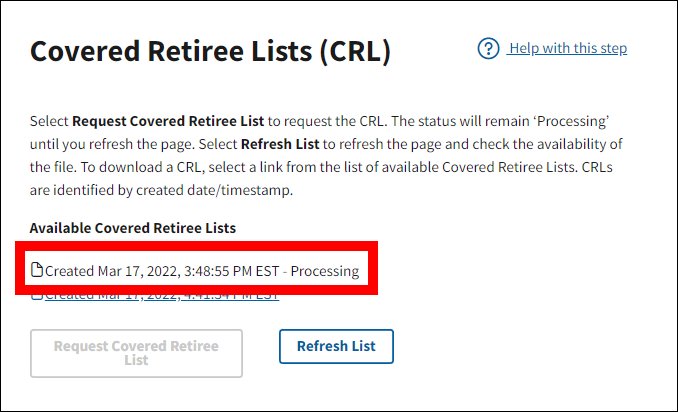Open the Help with this step link

click(x=567, y=49)
